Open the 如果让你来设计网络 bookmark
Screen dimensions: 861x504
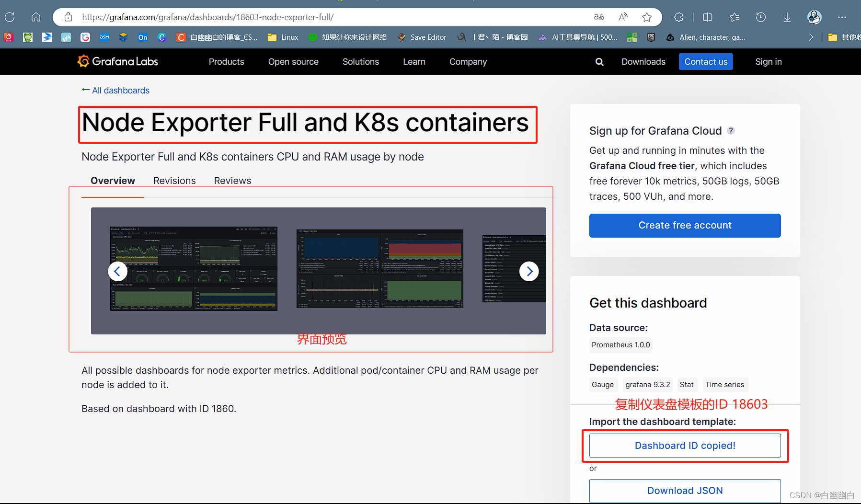(347, 37)
